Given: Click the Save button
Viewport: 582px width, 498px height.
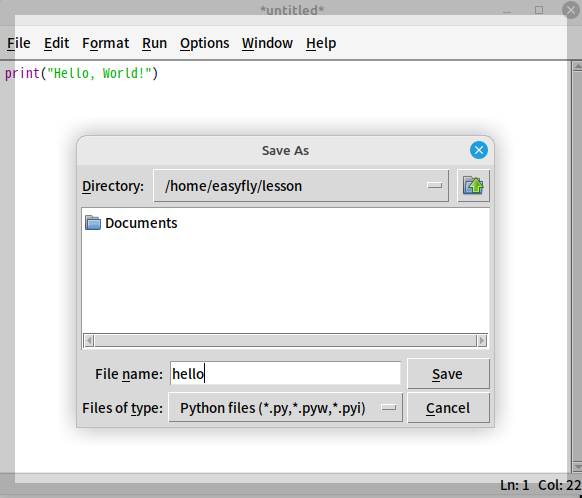Looking at the screenshot, I should 448,374.
